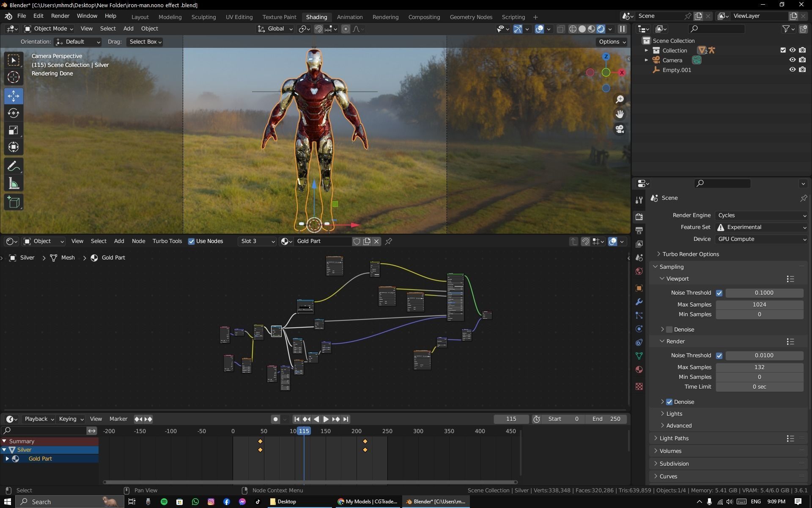Hide Collection in viewport with eye icon
The image size is (812, 508).
[x=793, y=50]
